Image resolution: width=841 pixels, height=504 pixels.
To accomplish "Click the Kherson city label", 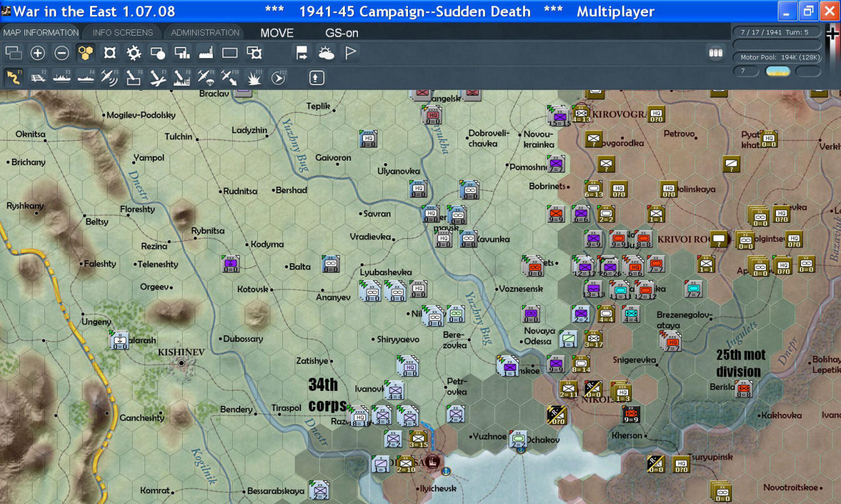I will [x=627, y=436].
